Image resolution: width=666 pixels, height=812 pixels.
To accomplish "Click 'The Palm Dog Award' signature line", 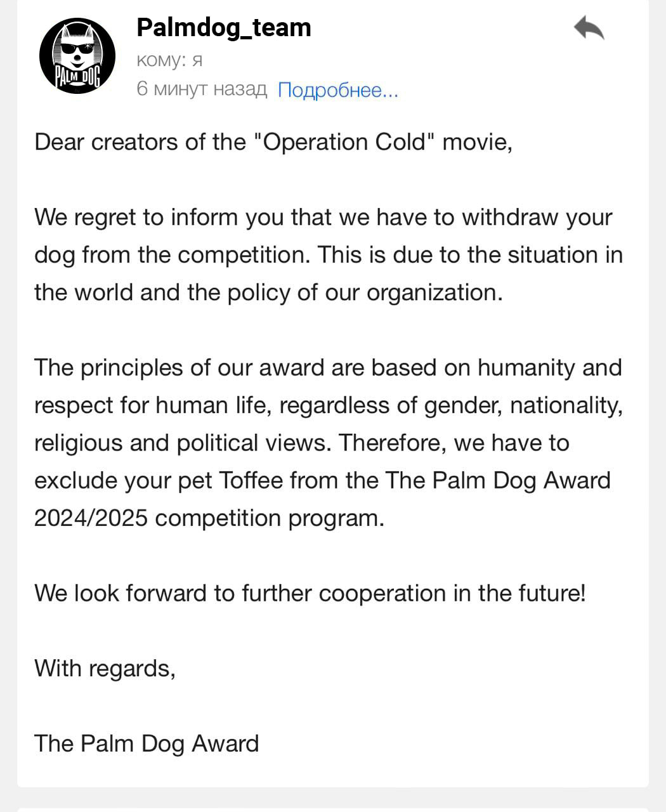I will pos(147,743).
